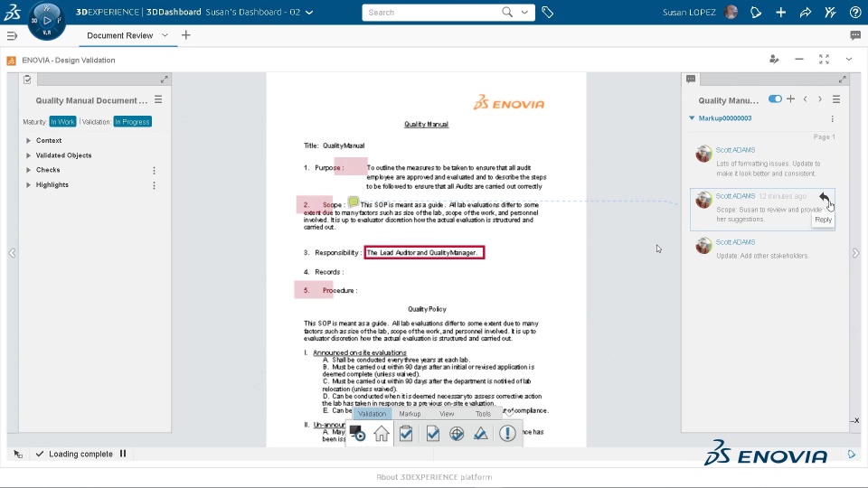Click the plus Add icon in top bar

[780, 12]
